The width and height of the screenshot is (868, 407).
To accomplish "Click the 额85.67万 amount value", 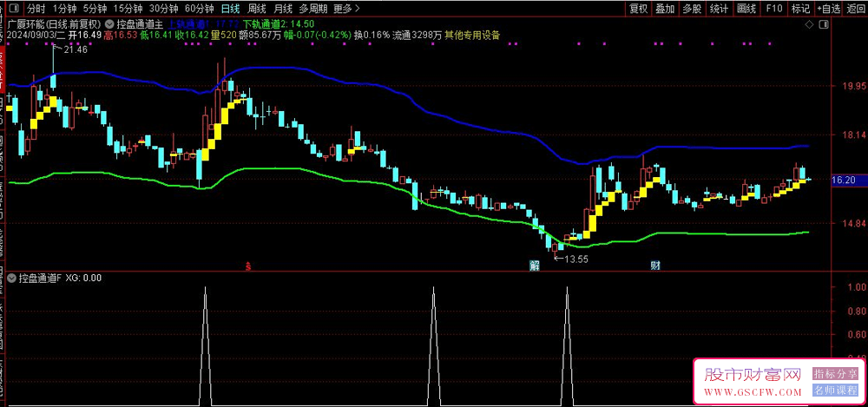I will [x=260, y=36].
